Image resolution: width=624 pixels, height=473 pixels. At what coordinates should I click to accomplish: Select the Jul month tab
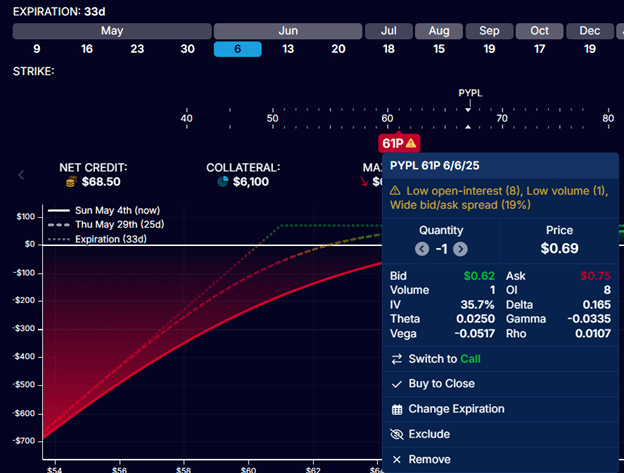[388, 31]
